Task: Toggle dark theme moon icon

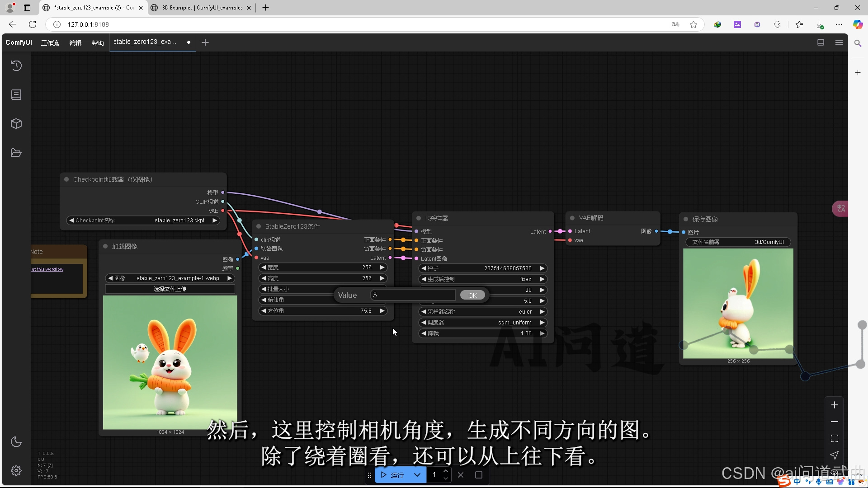Action: [16, 442]
